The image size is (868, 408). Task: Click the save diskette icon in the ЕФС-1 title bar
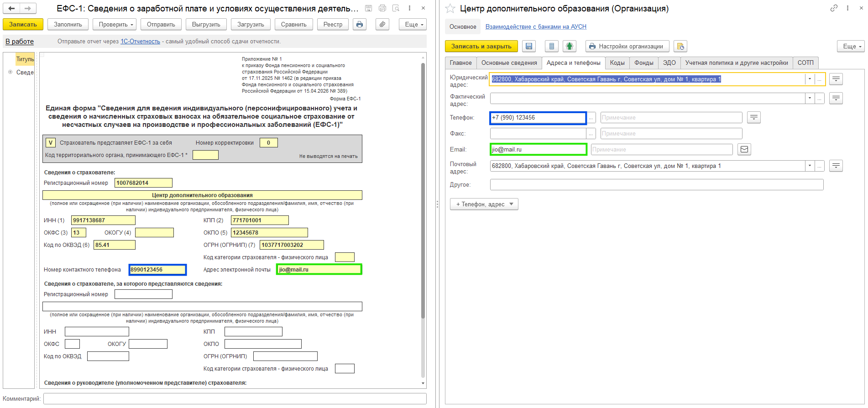(x=368, y=8)
